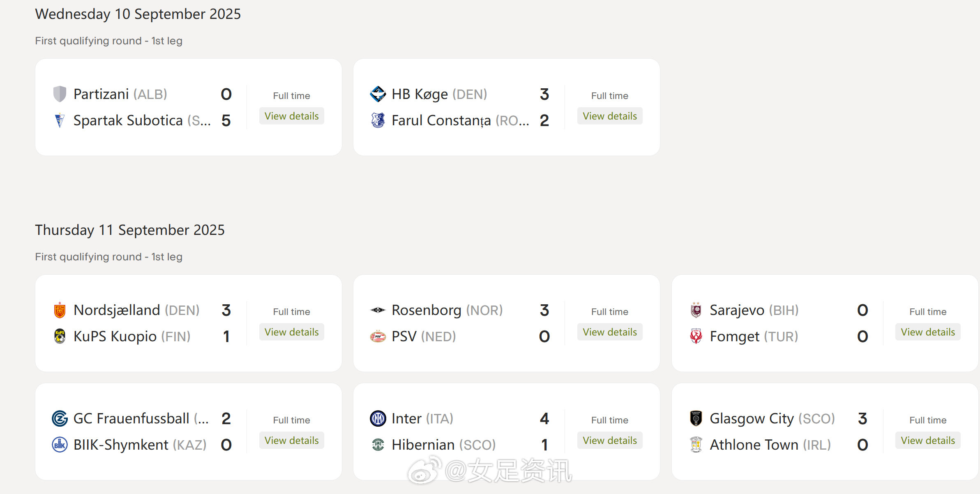Click the Fomget club crest

point(696,336)
